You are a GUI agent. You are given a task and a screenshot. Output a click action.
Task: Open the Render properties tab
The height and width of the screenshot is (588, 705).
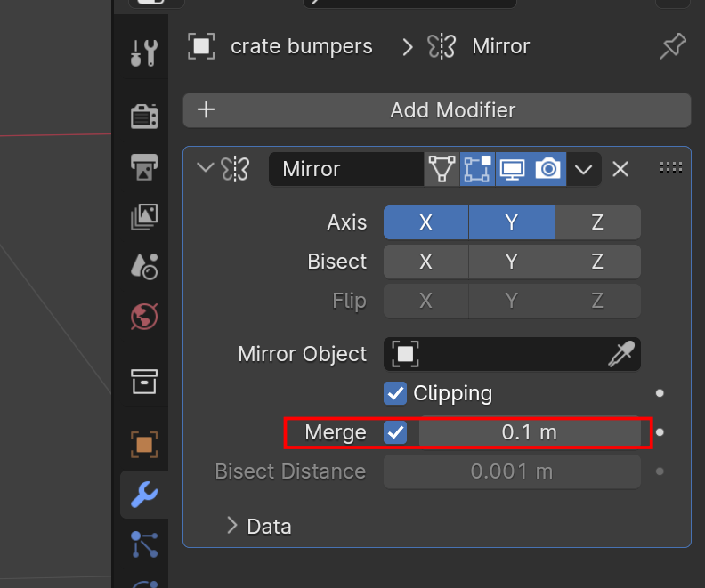(144, 115)
